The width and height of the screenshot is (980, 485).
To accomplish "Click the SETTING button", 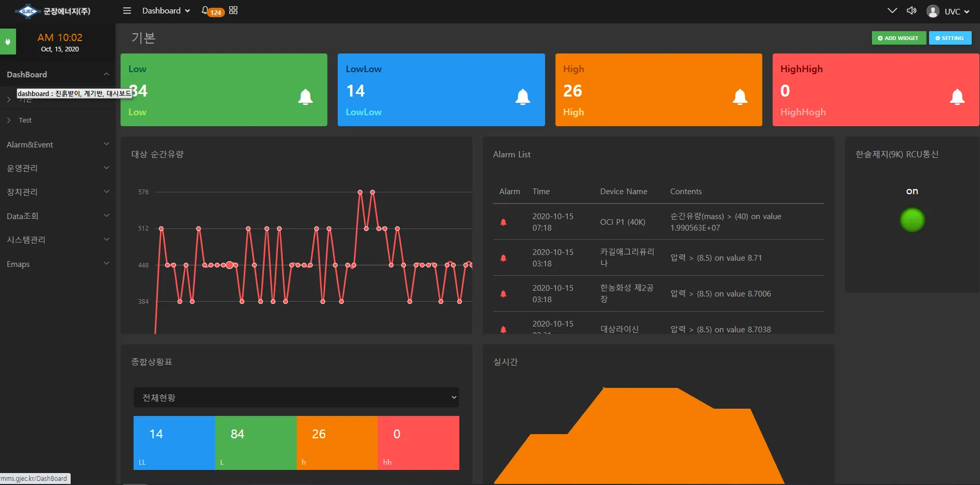I will tap(950, 38).
